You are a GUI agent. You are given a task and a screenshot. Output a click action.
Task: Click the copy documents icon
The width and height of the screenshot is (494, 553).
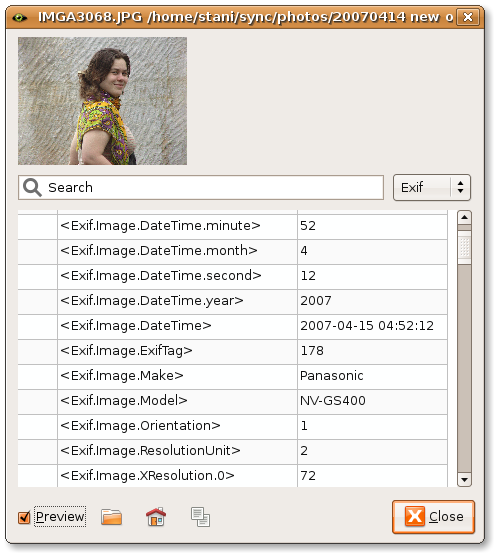tap(200, 517)
